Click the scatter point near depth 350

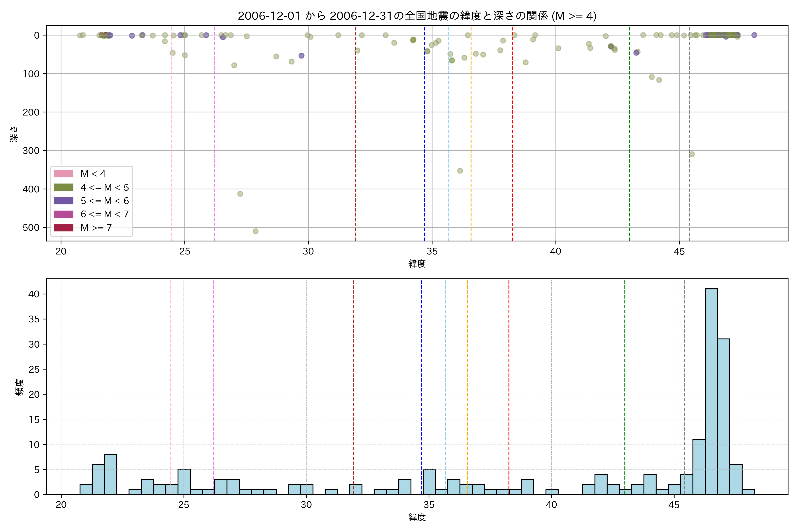click(460, 171)
